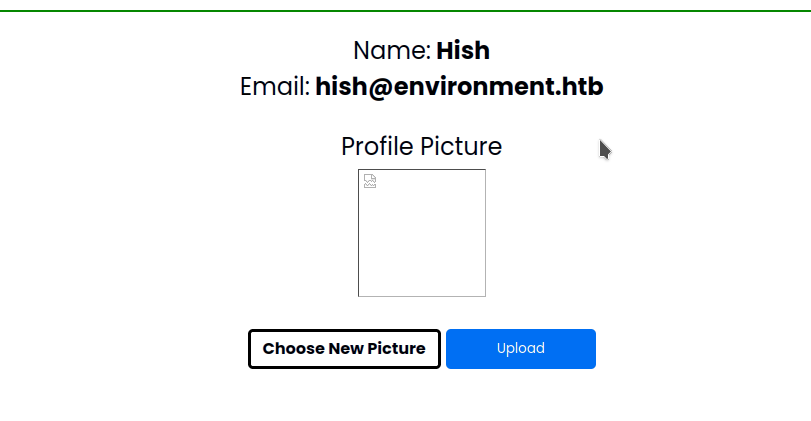Click the word "Upload" text label
Screen dimensions: 811x421
(521, 349)
